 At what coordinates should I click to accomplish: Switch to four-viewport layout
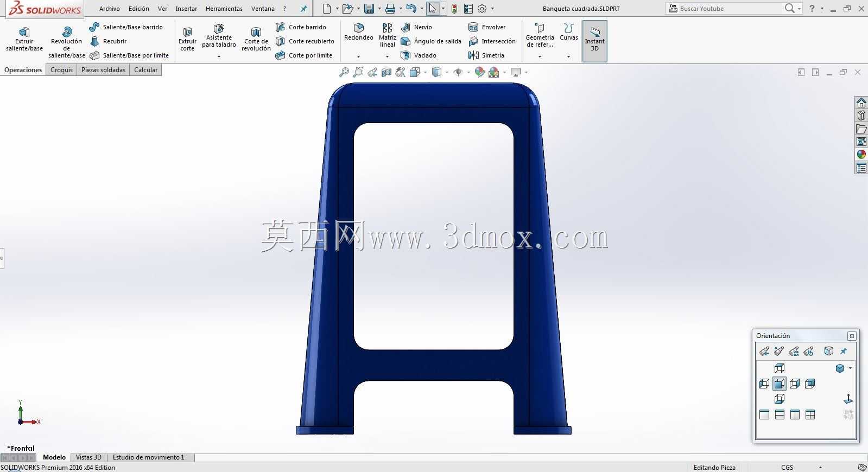[x=810, y=414]
